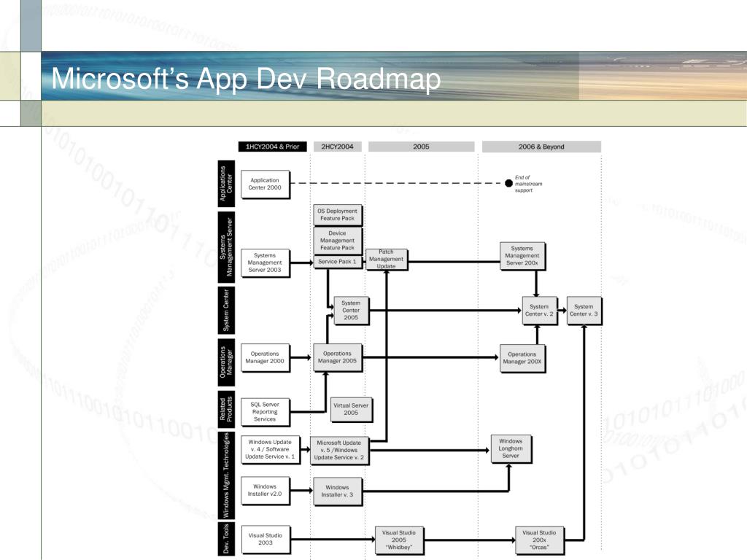
Task: Click the 2006 & Beyond header
Action: (x=541, y=147)
